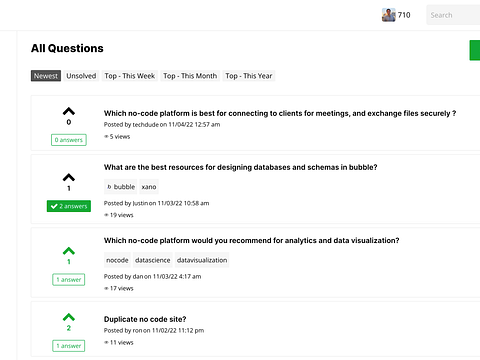Filter by the datavisualization tag
Screen dimensions: 480x360
tap(202, 260)
